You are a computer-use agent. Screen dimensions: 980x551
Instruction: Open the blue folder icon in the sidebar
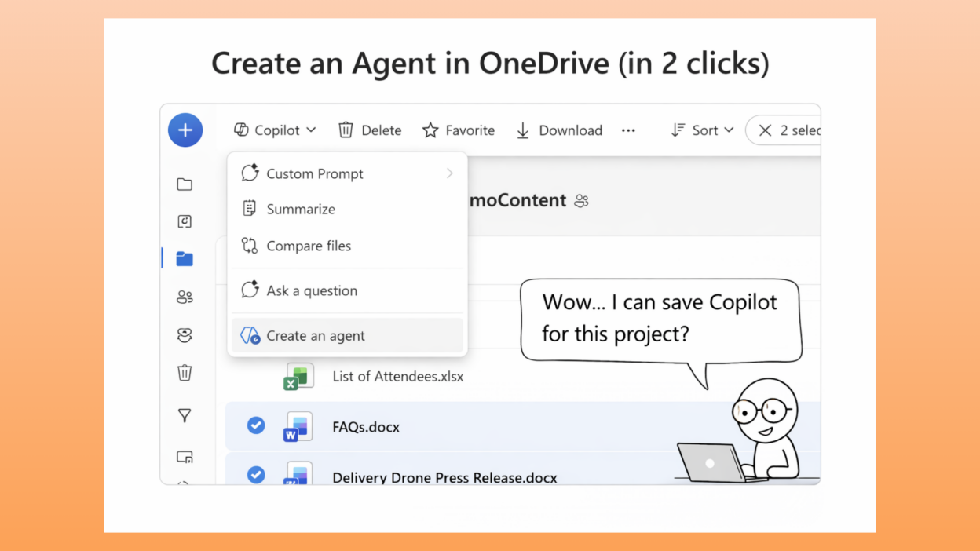pyautogui.click(x=185, y=259)
